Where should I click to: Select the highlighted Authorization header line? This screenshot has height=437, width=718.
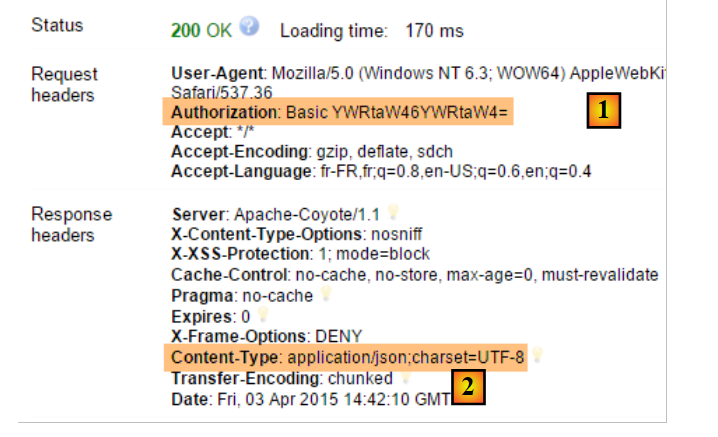click(x=341, y=113)
